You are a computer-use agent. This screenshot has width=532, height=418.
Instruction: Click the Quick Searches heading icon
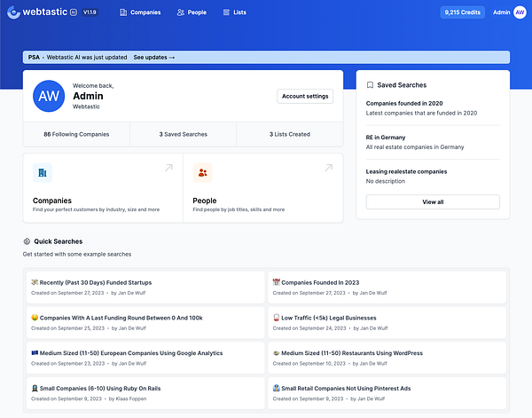pos(27,241)
